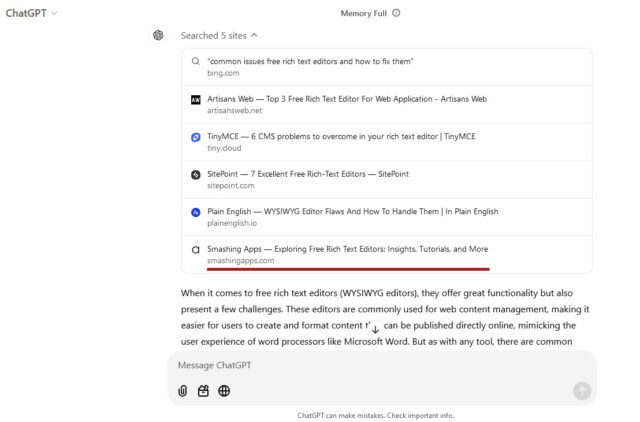Image resolution: width=640 pixels, height=422 pixels.
Task: Click the Memory Full info icon
Action: click(396, 13)
